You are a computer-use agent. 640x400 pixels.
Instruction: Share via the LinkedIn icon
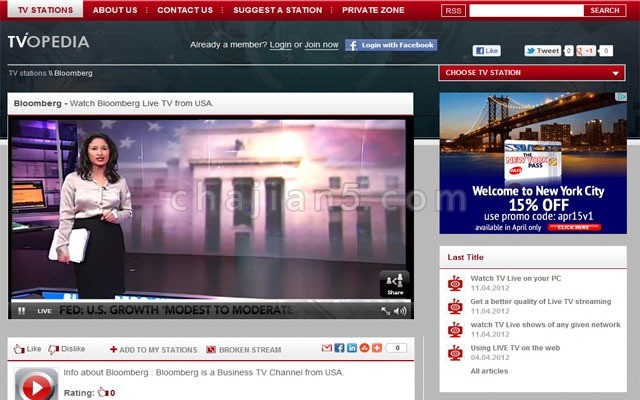pos(351,348)
